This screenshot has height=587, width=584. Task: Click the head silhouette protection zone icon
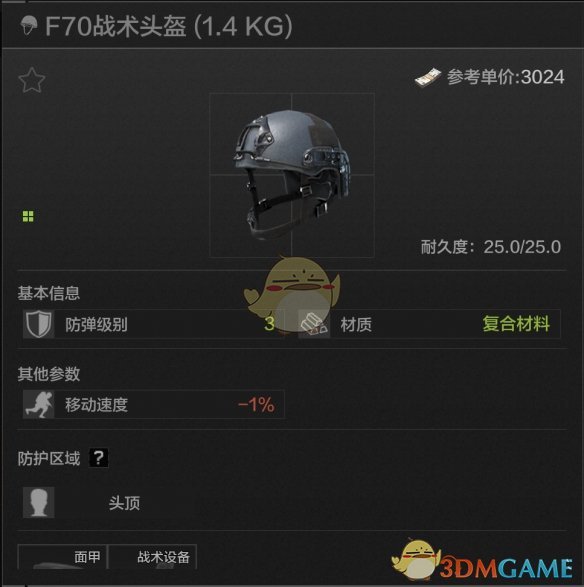pyautogui.click(x=39, y=502)
